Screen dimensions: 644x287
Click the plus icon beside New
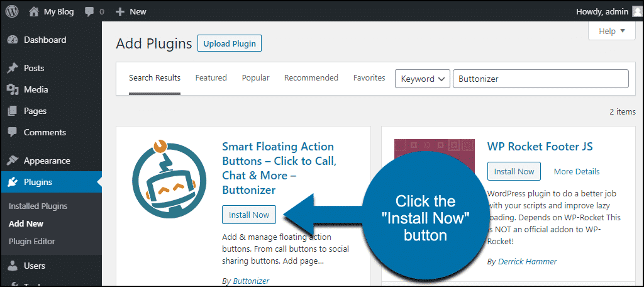coord(120,11)
